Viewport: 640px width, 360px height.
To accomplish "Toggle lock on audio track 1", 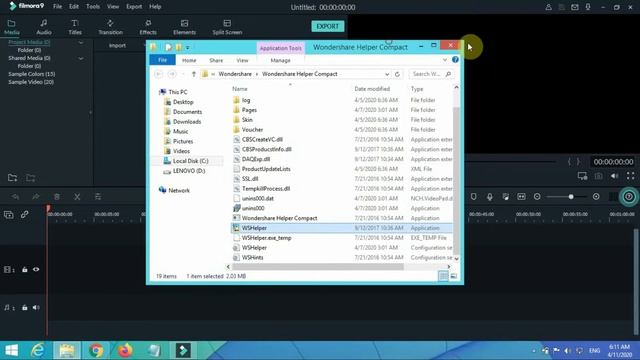I will click(25, 307).
